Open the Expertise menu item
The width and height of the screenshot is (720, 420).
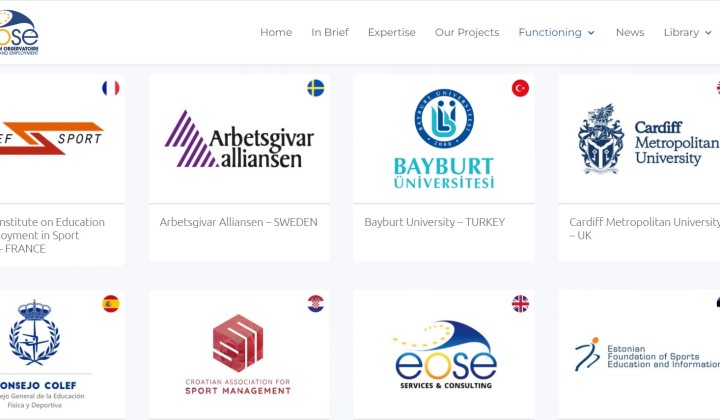pyautogui.click(x=392, y=32)
